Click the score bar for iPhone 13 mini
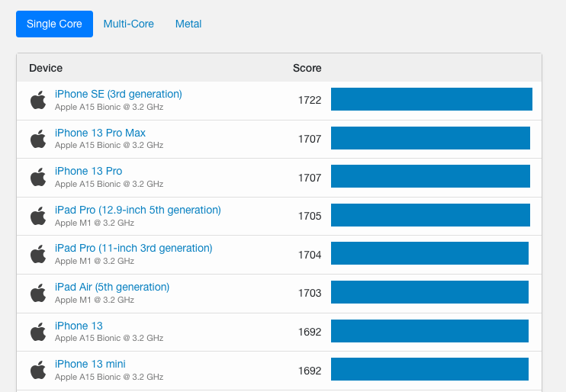566x392 pixels. [x=430, y=369]
